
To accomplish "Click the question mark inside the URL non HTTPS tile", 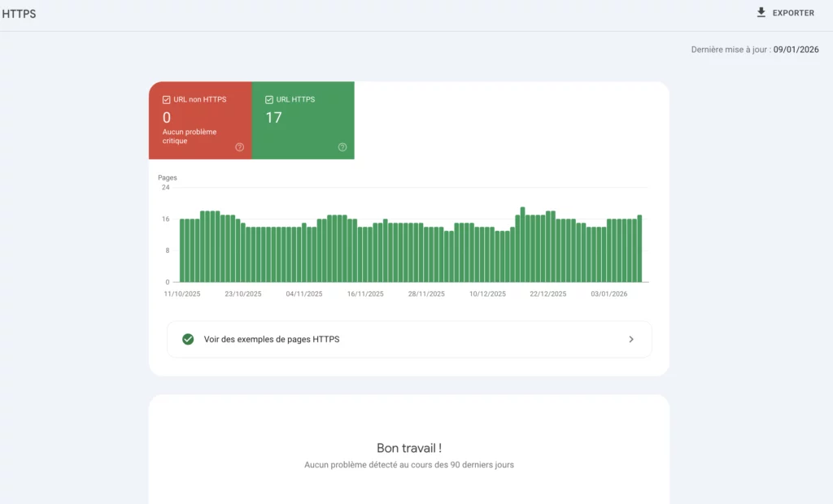I will pos(240,147).
